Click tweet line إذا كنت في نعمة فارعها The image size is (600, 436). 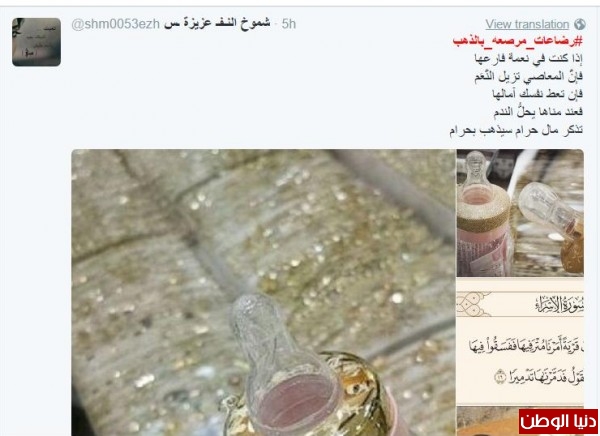pos(528,59)
